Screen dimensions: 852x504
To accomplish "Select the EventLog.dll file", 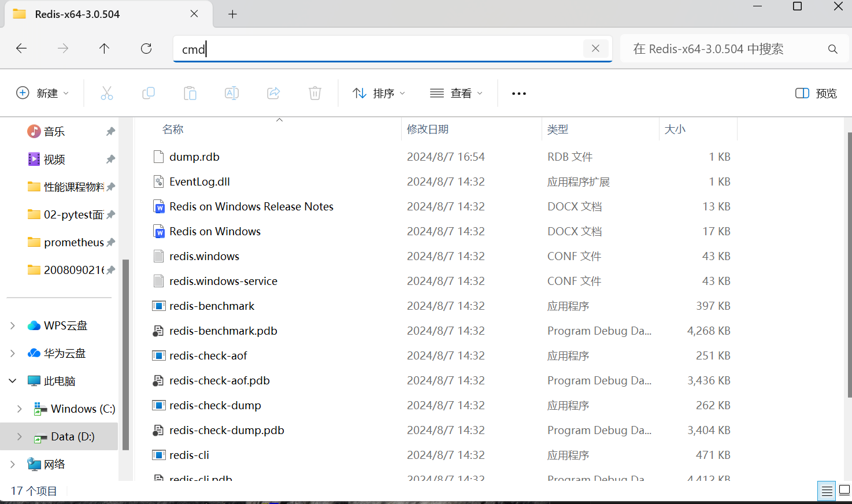I will pos(199,181).
